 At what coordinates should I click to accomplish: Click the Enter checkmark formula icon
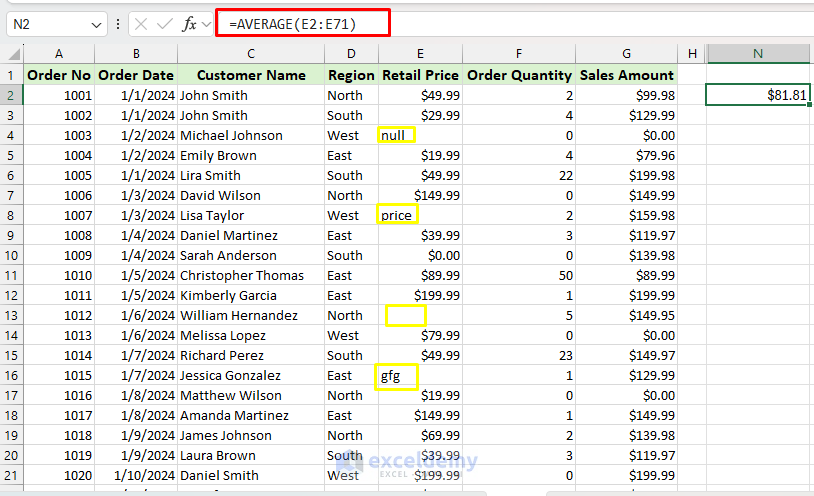click(164, 24)
